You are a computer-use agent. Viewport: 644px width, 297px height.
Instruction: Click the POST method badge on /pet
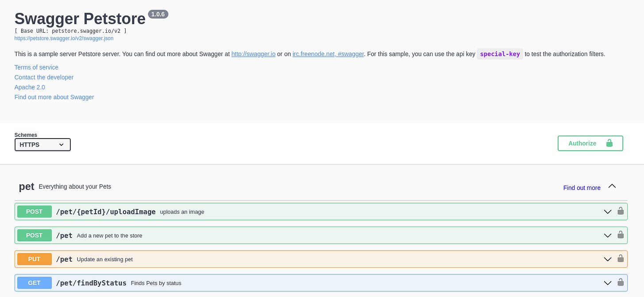[34, 235]
